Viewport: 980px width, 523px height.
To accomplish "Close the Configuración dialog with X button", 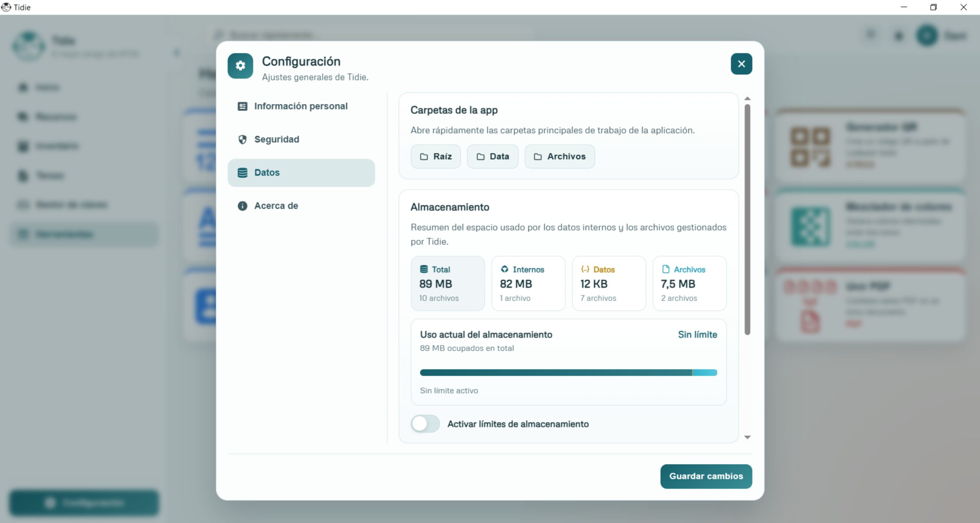I will pos(741,64).
